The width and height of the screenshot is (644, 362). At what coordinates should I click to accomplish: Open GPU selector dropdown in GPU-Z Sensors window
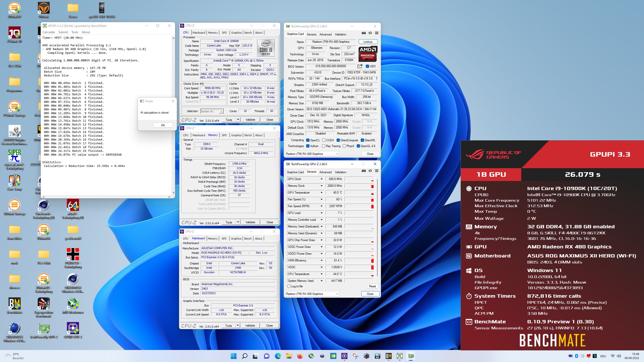312,294
